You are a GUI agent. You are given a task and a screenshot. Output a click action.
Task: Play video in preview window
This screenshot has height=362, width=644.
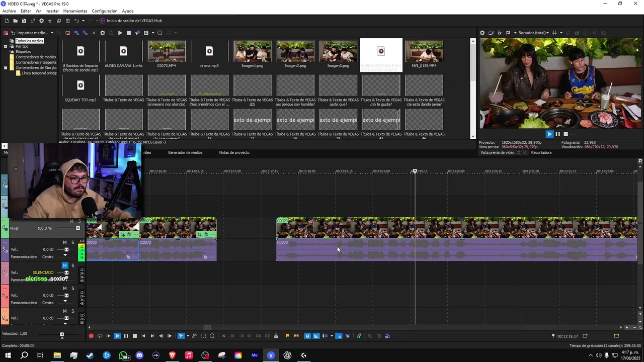(549, 134)
